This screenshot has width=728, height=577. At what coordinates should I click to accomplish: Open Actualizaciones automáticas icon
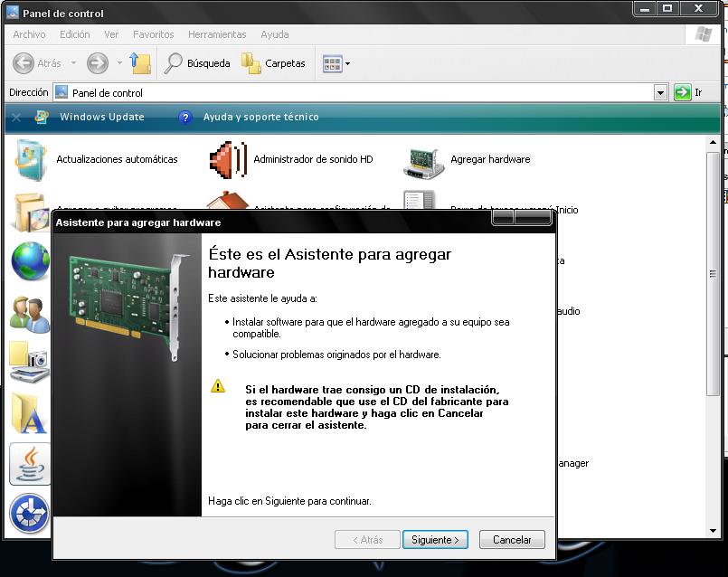tap(31, 160)
